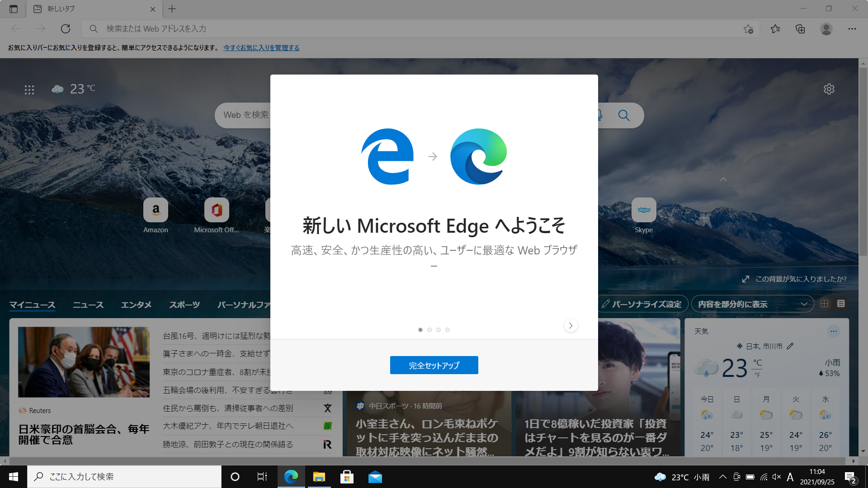This screenshot has height=488, width=868.
Task: Open Edge settings and more menu
Action: [x=852, y=29]
